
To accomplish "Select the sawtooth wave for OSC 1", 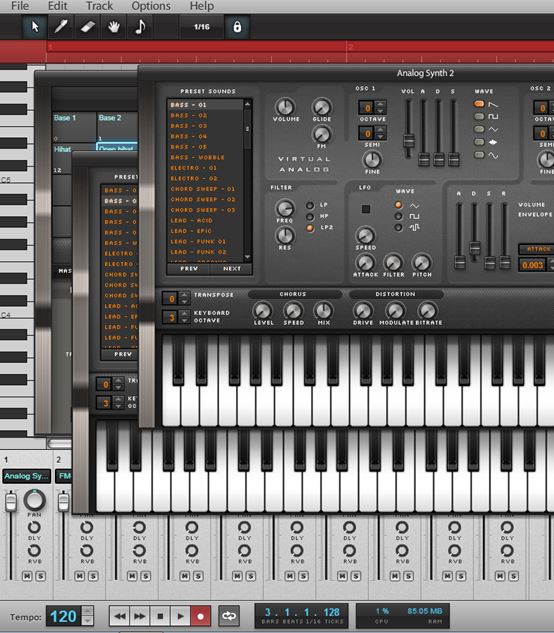I will coord(479,104).
